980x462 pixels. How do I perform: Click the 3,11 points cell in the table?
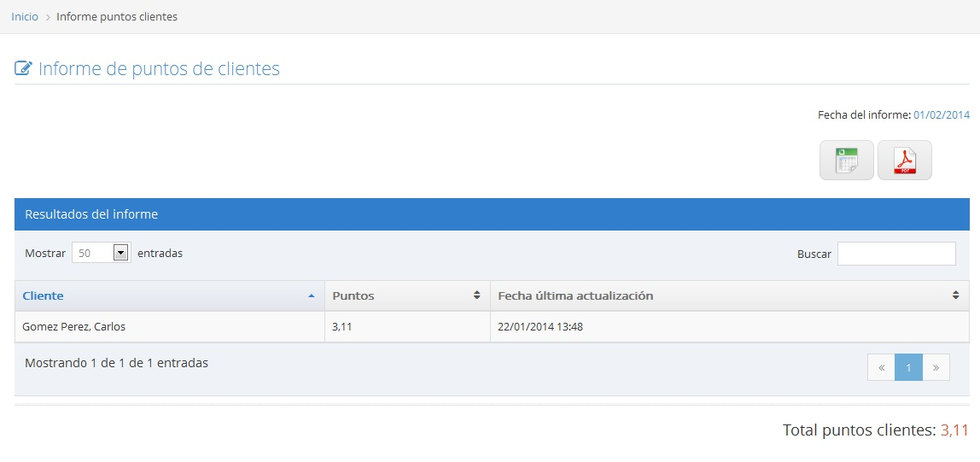pyautogui.click(x=342, y=326)
